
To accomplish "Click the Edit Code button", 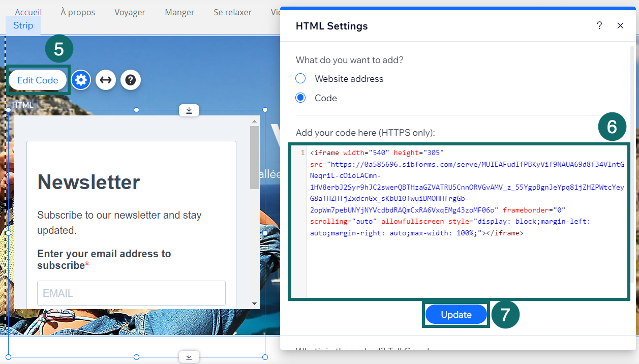I will point(38,80).
